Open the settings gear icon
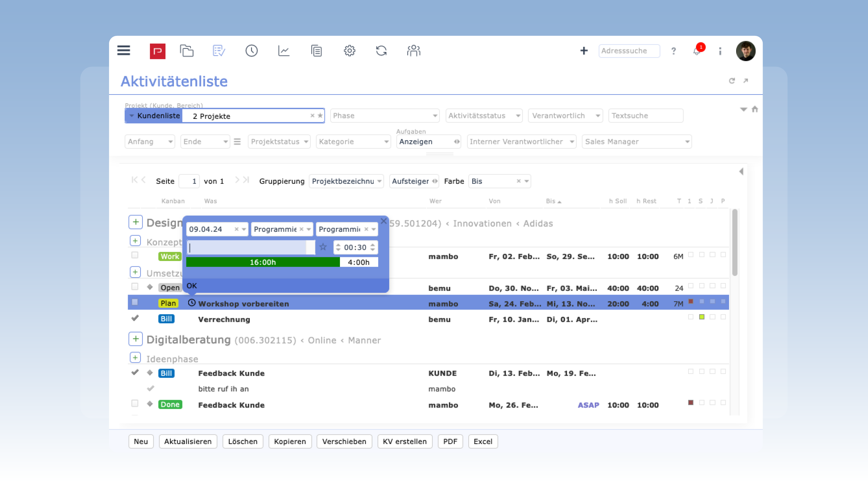This screenshot has height=488, width=868. pos(350,51)
